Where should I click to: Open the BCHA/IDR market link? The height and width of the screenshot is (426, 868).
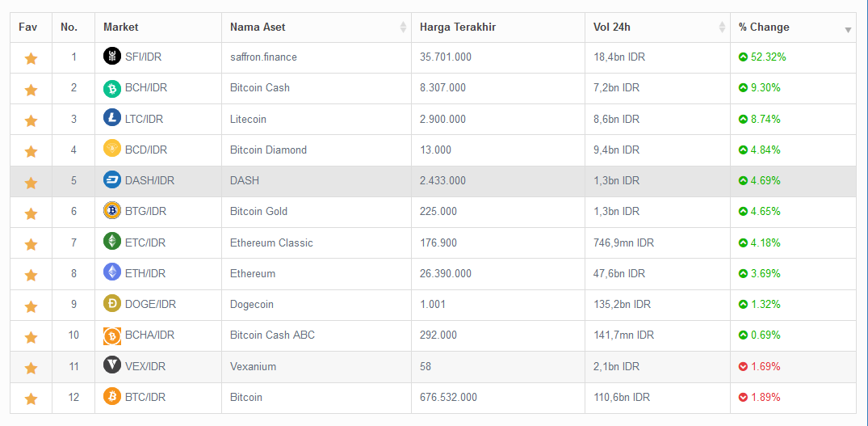(x=149, y=335)
